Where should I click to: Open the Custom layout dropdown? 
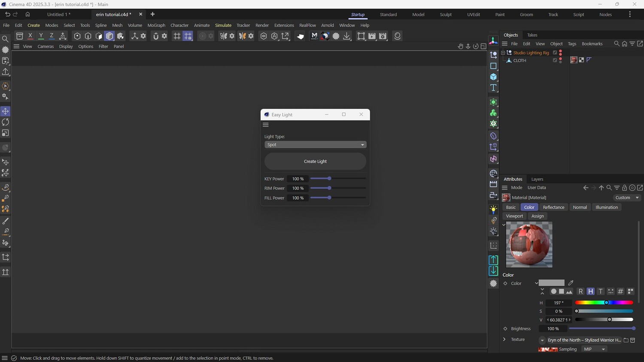point(627,198)
